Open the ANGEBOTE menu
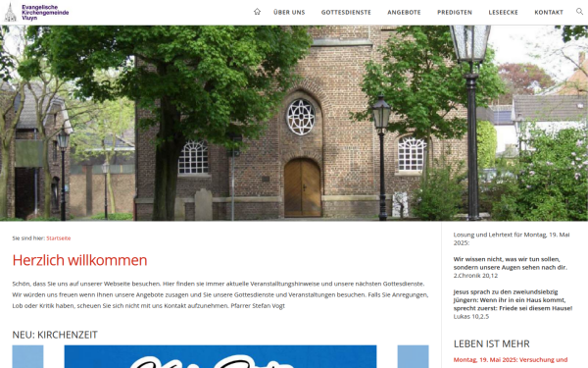Viewport: 588px width, 368px height. click(404, 13)
